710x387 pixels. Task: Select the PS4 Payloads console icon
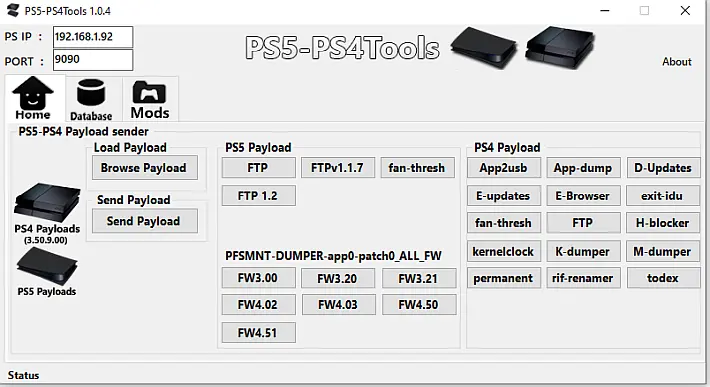tap(47, 202)
